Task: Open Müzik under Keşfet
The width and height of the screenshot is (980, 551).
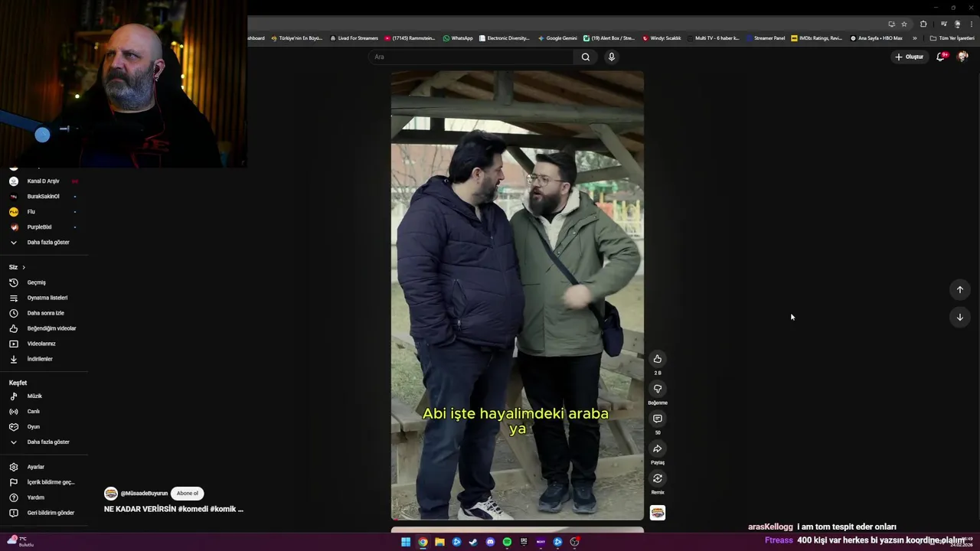Action: pyautogui.click(x=44, y=396)
